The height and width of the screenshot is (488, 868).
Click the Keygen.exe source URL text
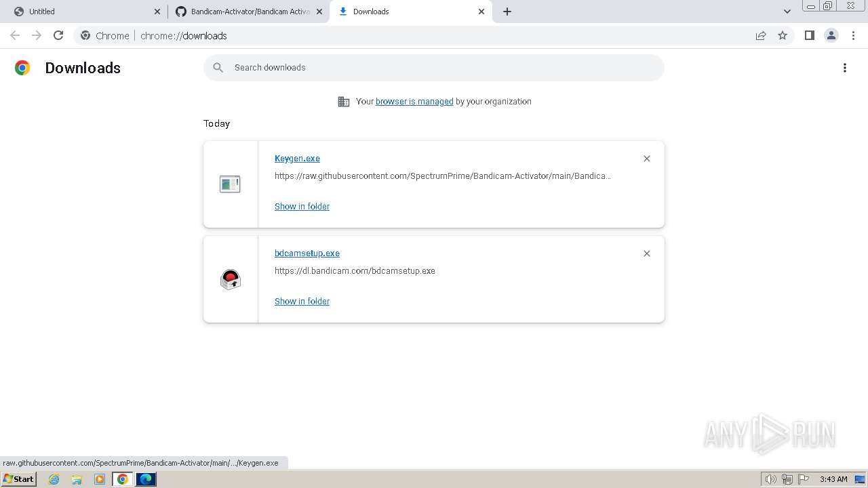(443, 176)
